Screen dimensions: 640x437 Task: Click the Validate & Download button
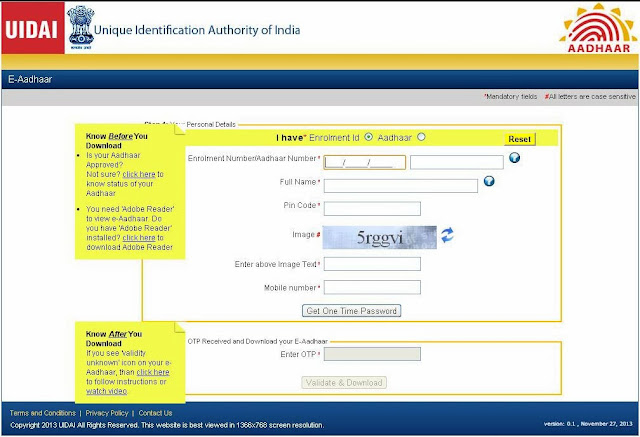coord(344,383)
